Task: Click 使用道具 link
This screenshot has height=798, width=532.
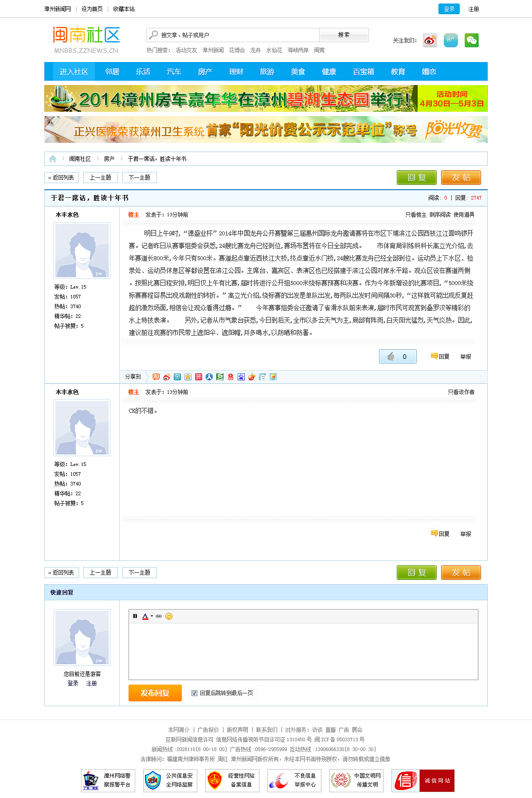Action: click(x=464, y=215)
